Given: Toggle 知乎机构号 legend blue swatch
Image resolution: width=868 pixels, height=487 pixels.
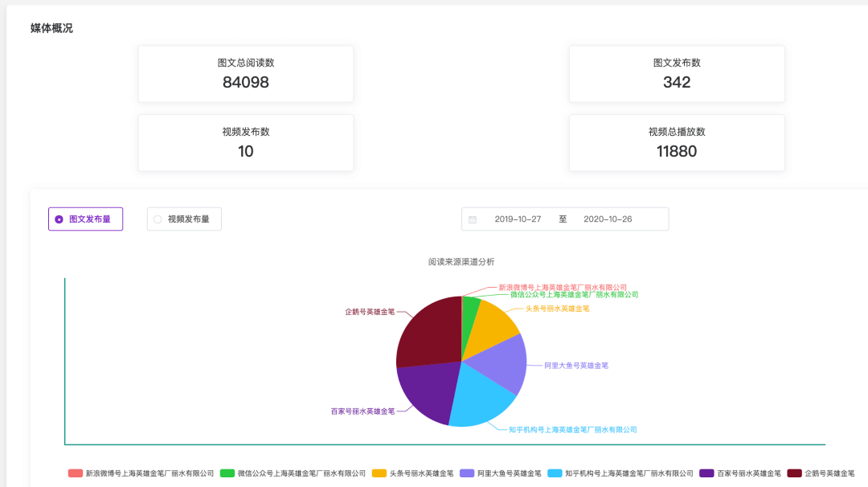Looking at the screenshot, I should 555,473.
